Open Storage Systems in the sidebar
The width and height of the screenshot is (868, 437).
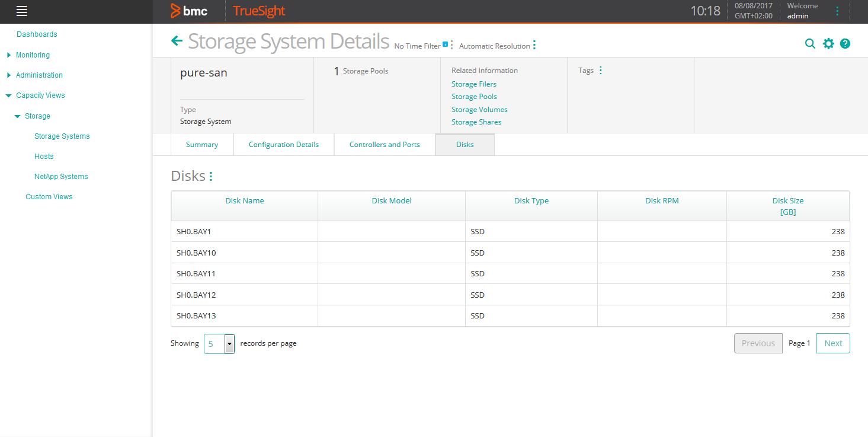[62, 136]
